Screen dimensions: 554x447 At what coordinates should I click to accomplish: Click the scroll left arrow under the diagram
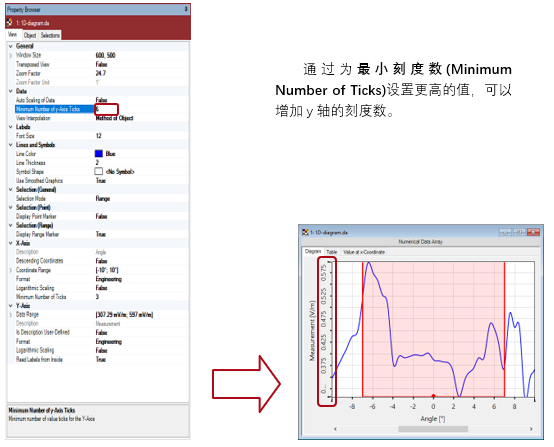[x=335, y=429]
